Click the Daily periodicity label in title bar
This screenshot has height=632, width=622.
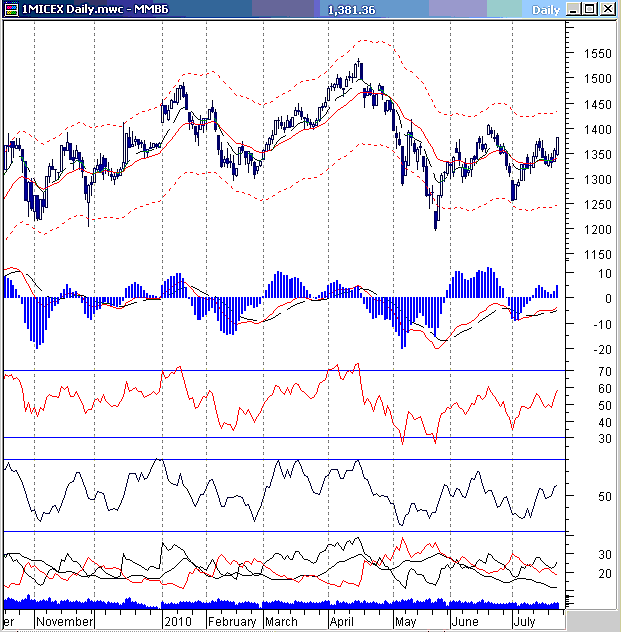point(545,9)
